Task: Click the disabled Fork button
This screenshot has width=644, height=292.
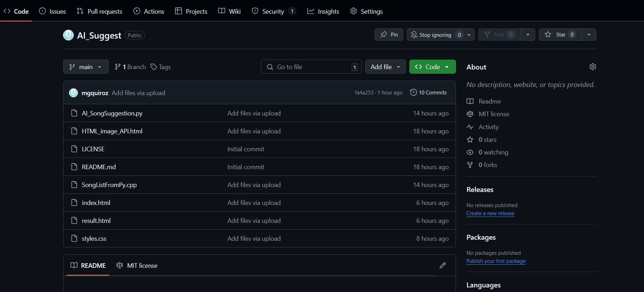Action: (499, 35)
